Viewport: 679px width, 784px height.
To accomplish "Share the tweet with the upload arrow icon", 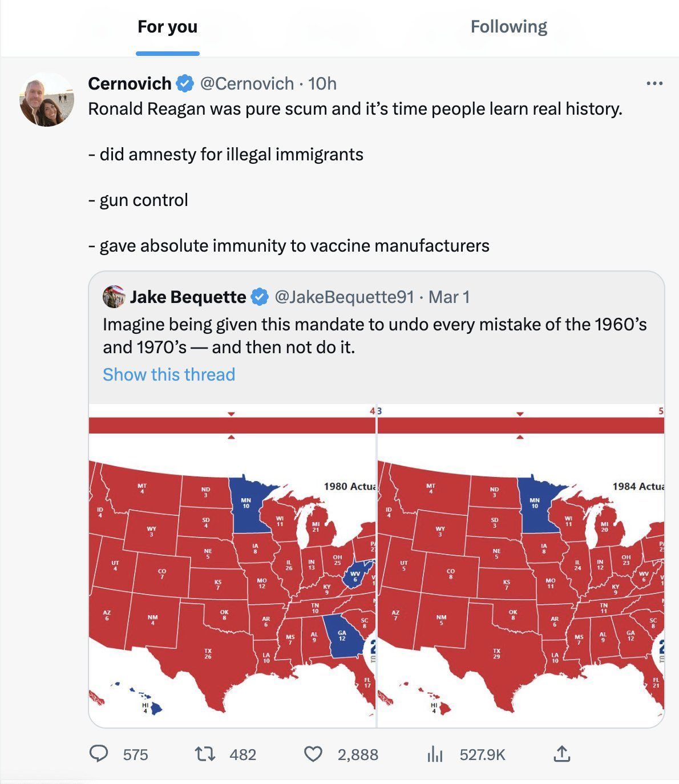I will click(561, 754).
